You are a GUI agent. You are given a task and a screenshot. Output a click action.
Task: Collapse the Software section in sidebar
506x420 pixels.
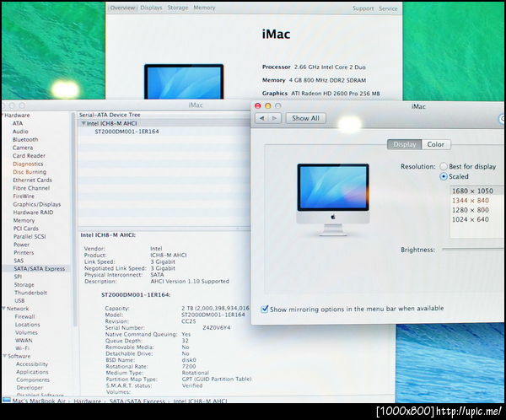pyautogui.click(x=5, y=356)
